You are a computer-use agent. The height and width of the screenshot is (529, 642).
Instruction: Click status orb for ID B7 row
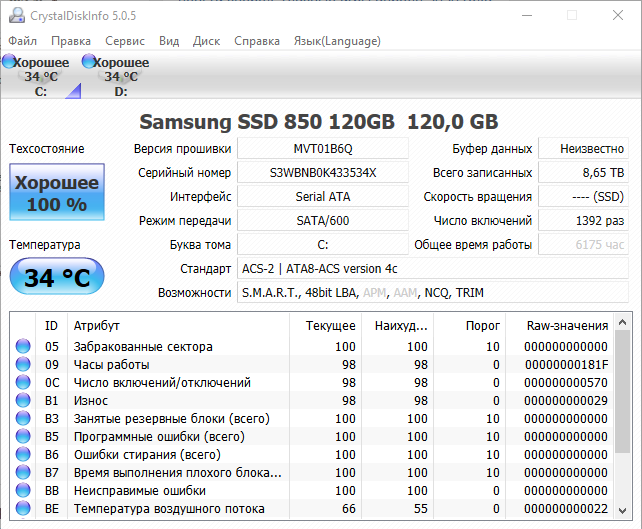[x=23, y=472]
